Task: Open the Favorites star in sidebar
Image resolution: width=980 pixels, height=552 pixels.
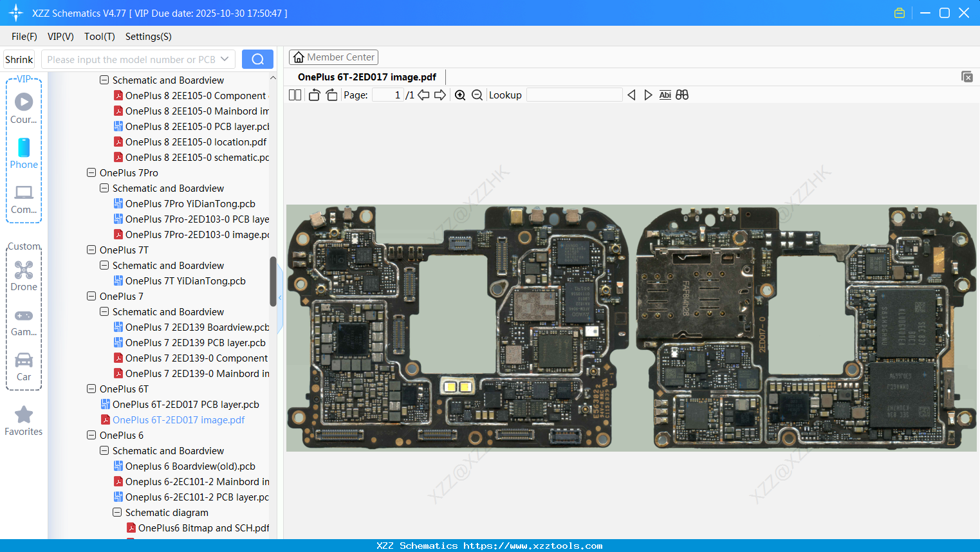Action: [x=24, y=421]
